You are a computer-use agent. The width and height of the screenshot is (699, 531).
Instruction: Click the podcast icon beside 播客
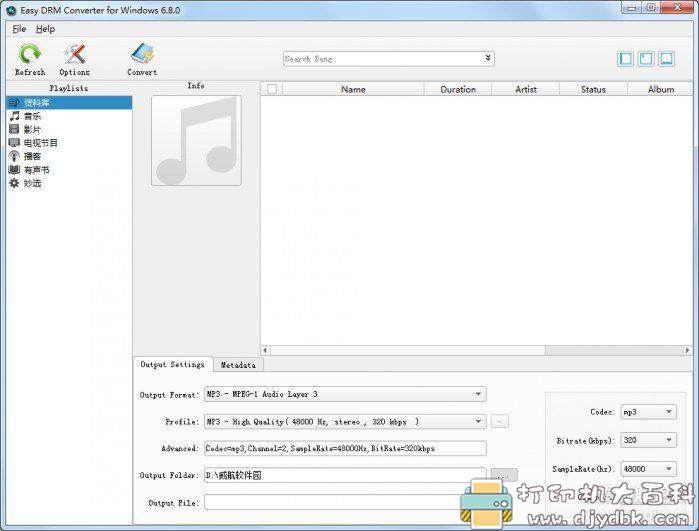(x=14, y=156)
